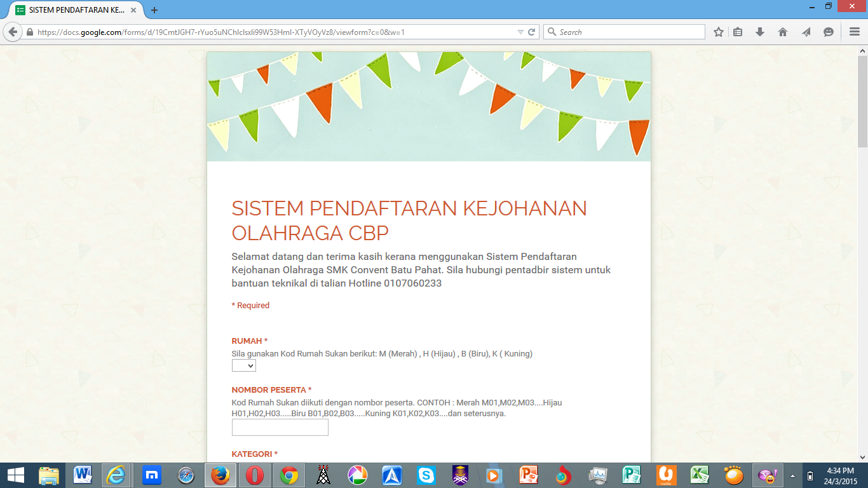Click the page scrollbar up arrow

[862, 50]
